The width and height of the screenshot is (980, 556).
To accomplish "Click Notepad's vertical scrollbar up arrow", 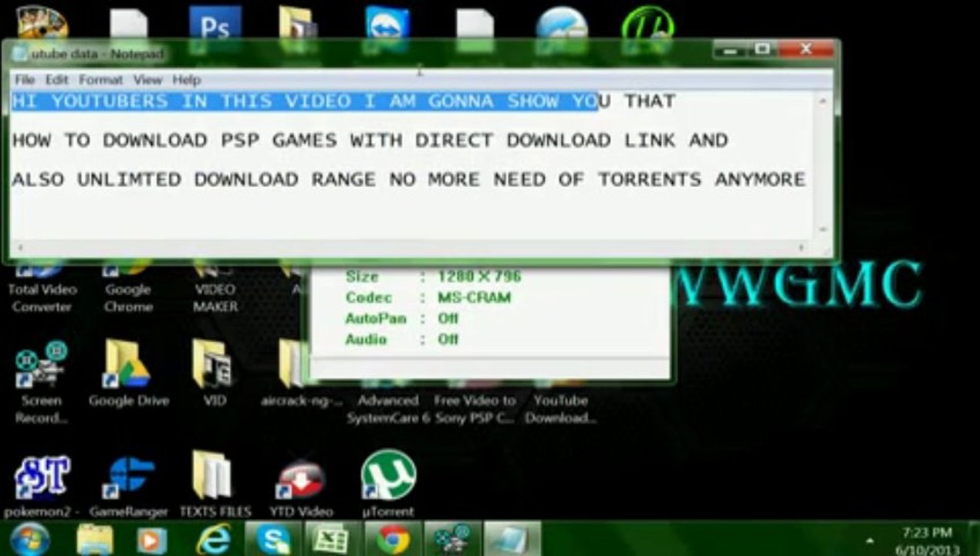I will click(x=823, y=101).
